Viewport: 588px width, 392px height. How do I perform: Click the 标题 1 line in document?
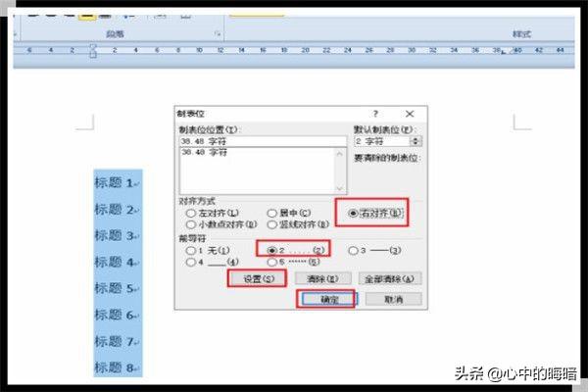117,182
